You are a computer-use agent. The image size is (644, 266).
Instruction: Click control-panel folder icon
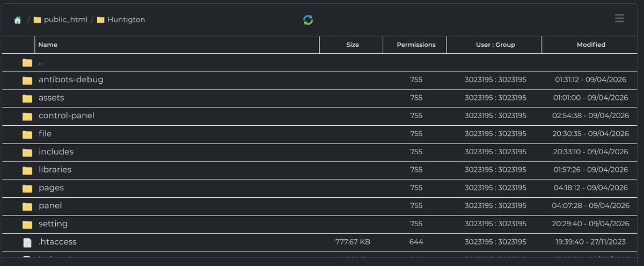coord(27,116)
